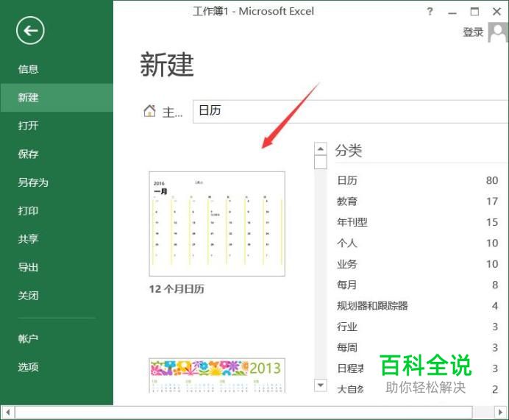Screen dimensions: 509x420
Task: Click the template search field containing 日历
Action: point(351,111)
